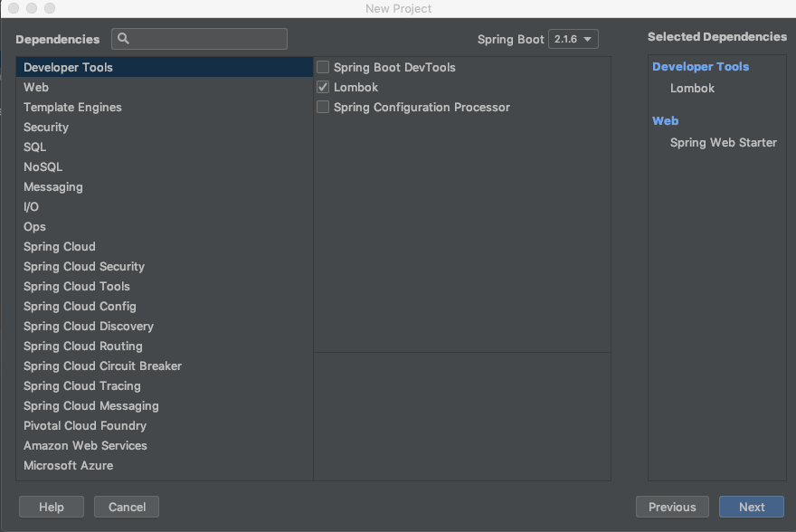Click the Previous button

coord(672,507)
